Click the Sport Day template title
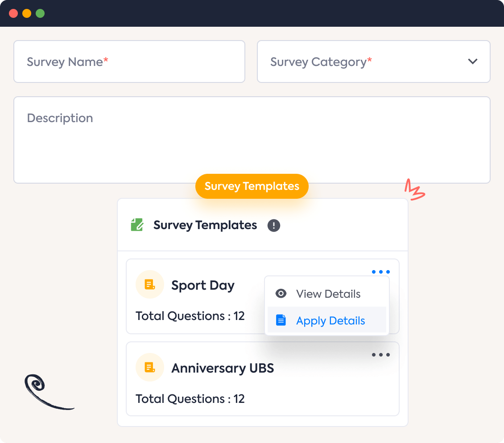Screen dimensions: 504x443 [203, 285]
